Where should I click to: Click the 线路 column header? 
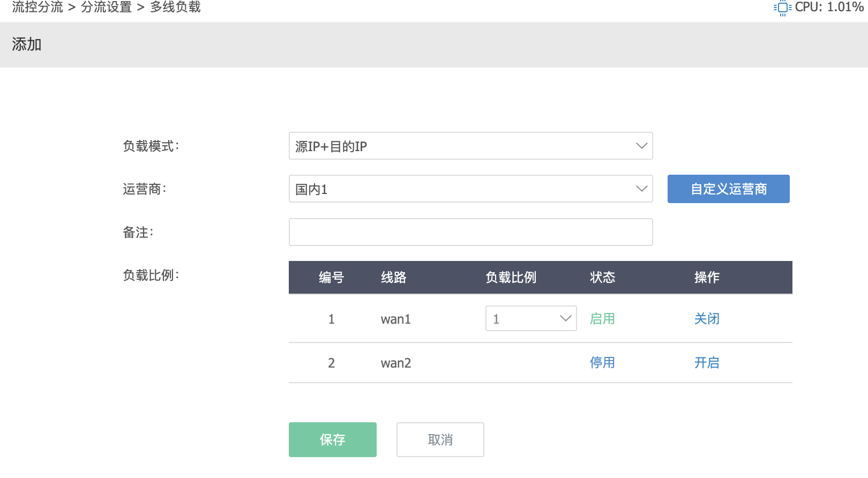(393, 277)
